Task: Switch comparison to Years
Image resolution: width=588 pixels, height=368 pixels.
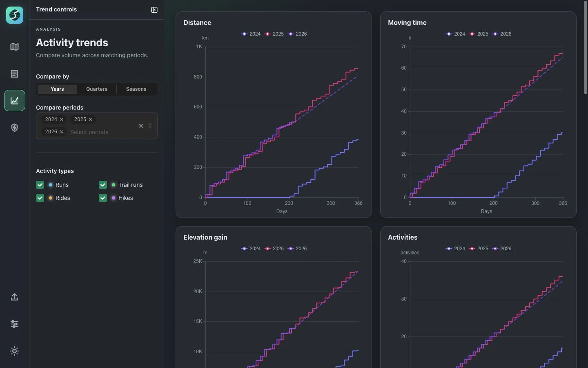Action: [x=57, y=89]
